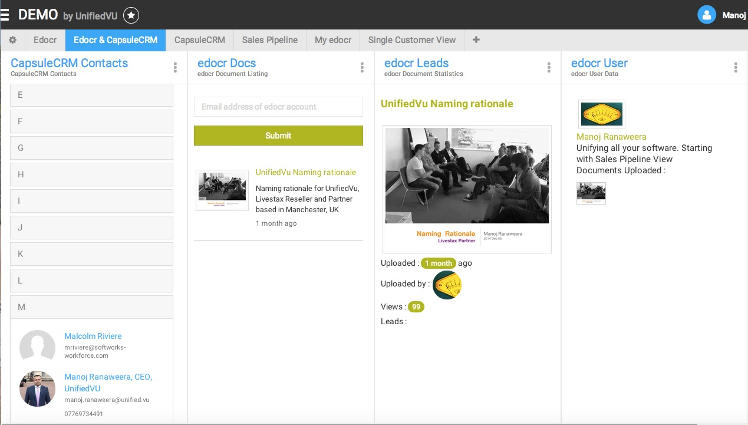
Task: Click the edocr Leads panel title
Action: 416,63
